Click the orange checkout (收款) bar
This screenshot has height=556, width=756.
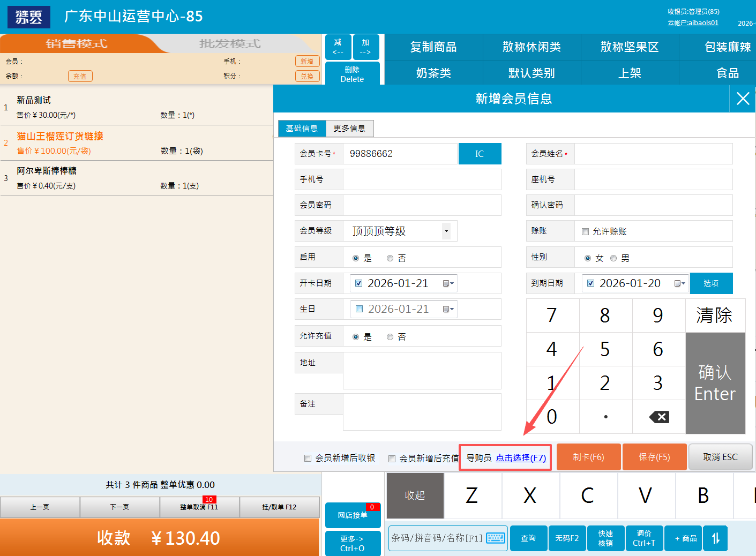click(x=160, y=537)
